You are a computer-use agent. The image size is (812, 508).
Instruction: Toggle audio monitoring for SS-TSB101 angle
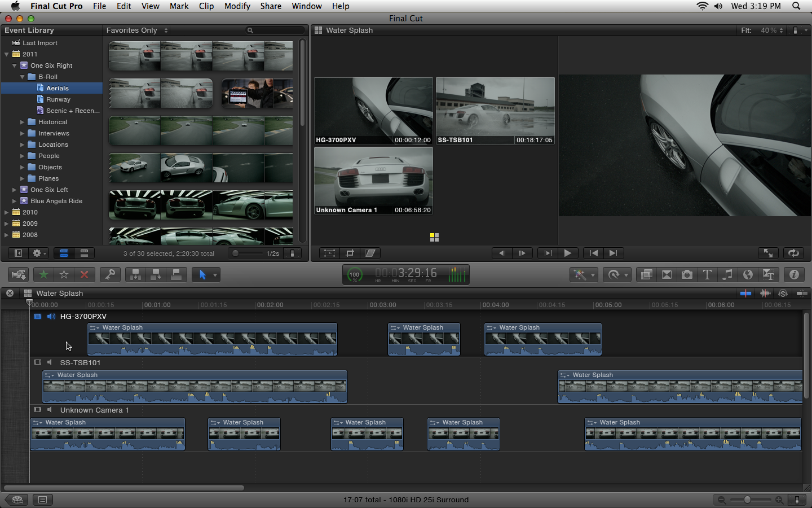(50, 363)
